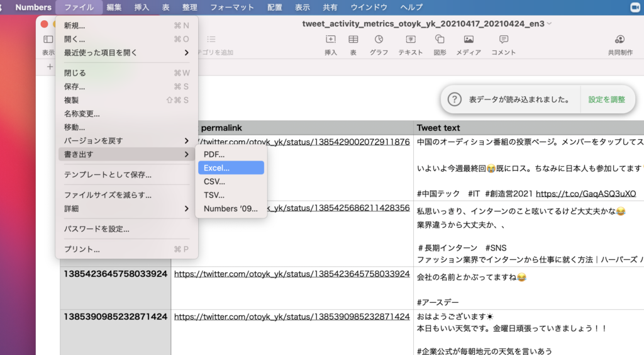Select 保存... from File menu

(x=126, y=87)
